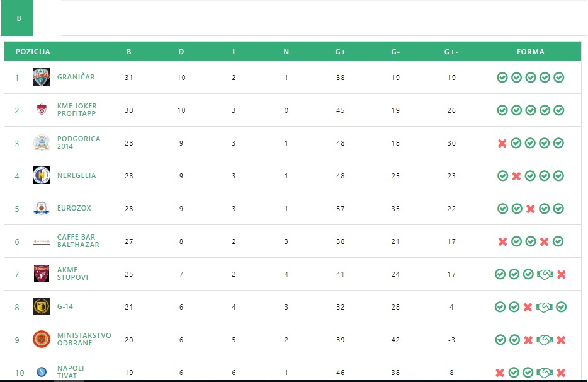This screenshot has width=588, height=382.
Task: Click the Neregelia team badge
Action: click(42, 175)
